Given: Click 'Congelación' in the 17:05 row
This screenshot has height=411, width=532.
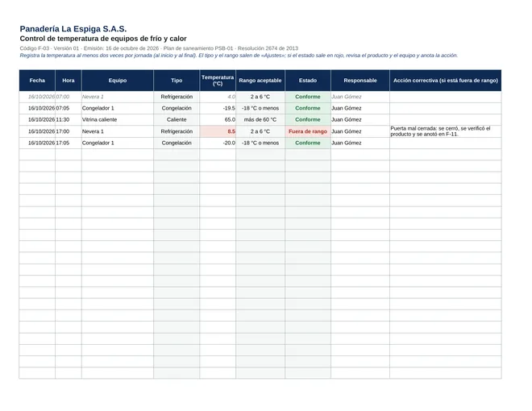Looking at the screenshot, I should [x=177, y=143].
